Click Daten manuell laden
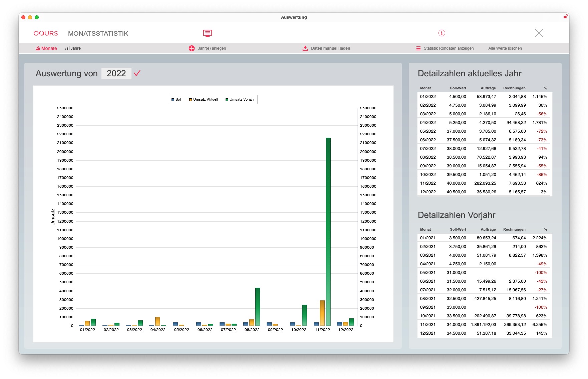 (x=330, y=48)
